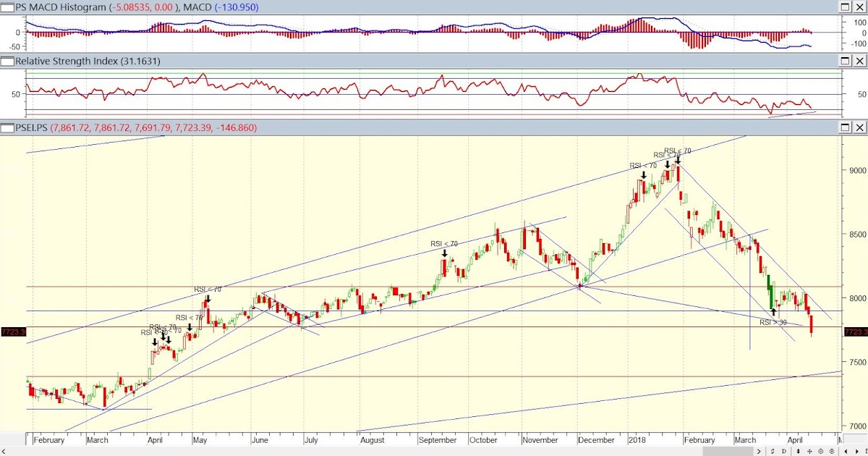868x456 pixels.
Task: Click the PSEI.PS panel header icon
Action: coord(7,127)
